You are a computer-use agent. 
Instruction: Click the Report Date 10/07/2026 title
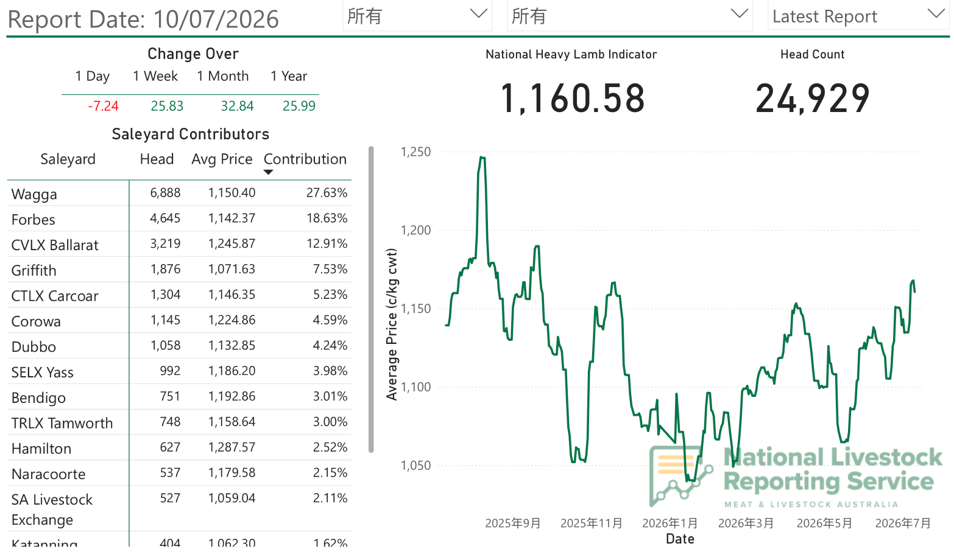[x=143, y=19]
